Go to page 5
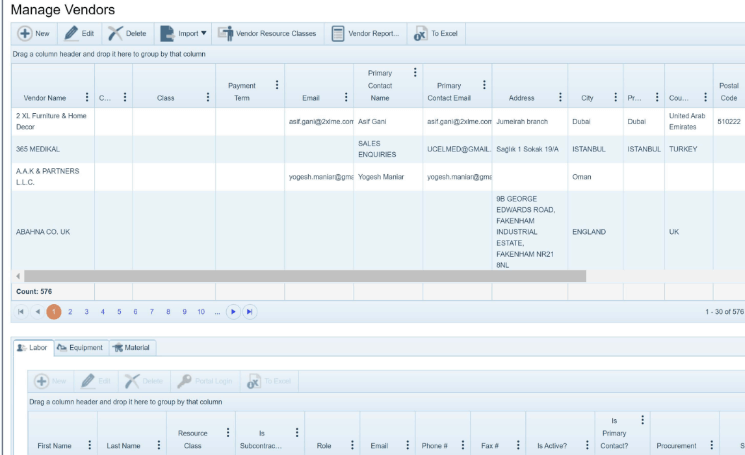Screen dimensions: 745x455 [x=119, y=312]
